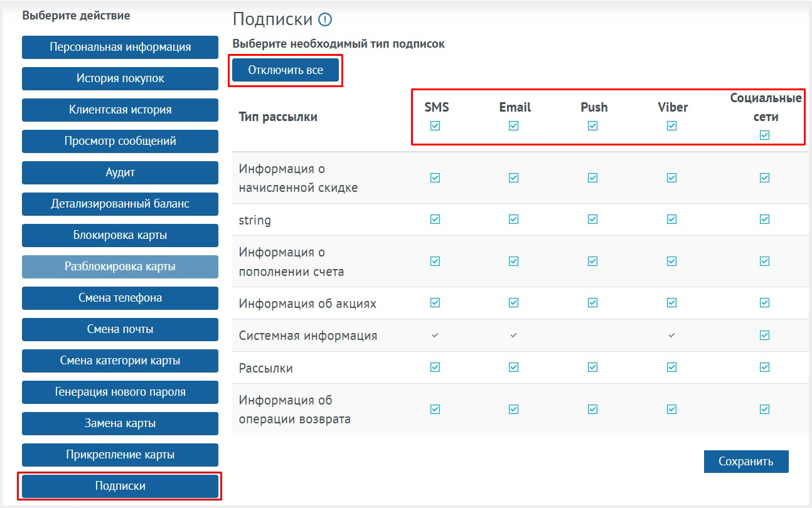The image size is (812, 508).
Task: Disable Email for Информация об акциях
Action: [x=514, y=303]
